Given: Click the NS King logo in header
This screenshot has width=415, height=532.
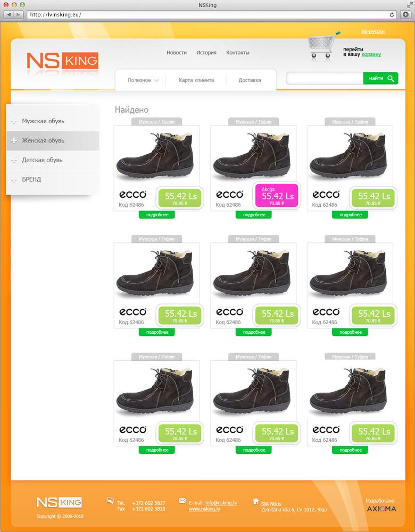Looking at the screenshot, I should pos(62,61).
